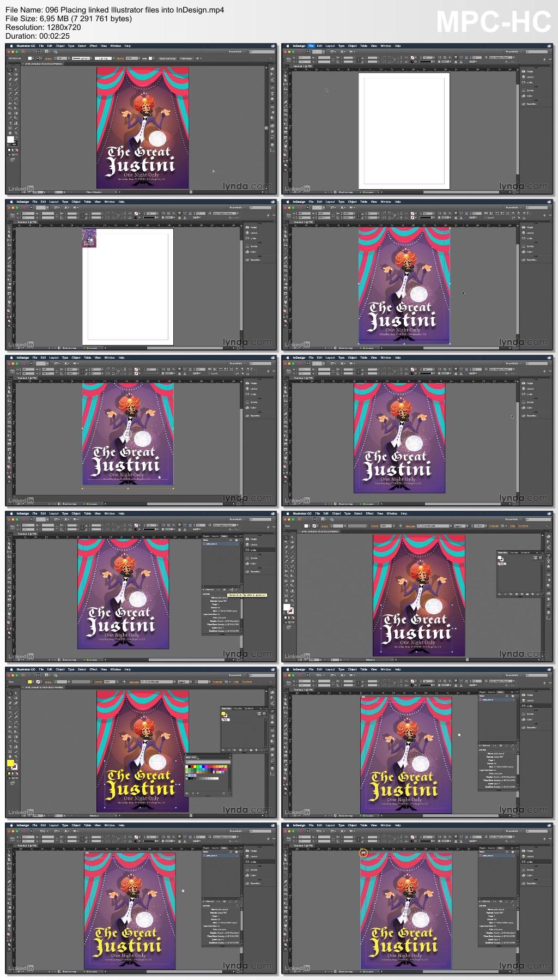Choose Zoom tool in panel-free Illustrator frame
The width and height of the screenshot is (558, 980).
pos(16,132)
